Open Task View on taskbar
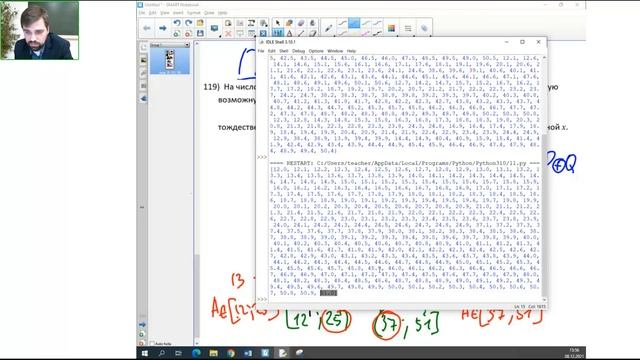The height and width of the screenshot is (360, 640). pos(178,353)
